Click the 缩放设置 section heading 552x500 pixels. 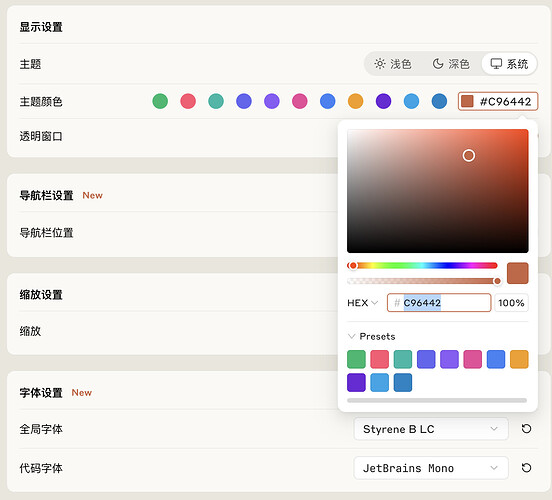pyautogui.click(x=41, y=295)
